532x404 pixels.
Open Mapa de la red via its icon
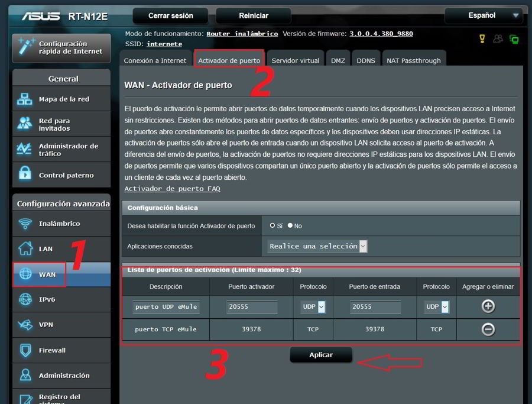[25, 99]
